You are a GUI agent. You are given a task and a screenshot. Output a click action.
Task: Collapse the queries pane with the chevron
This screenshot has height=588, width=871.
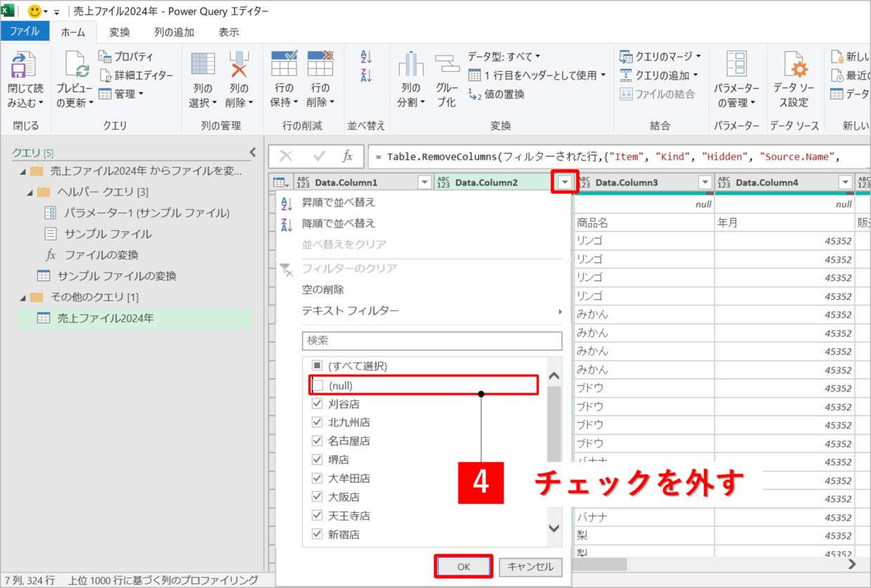pos(253,152)
